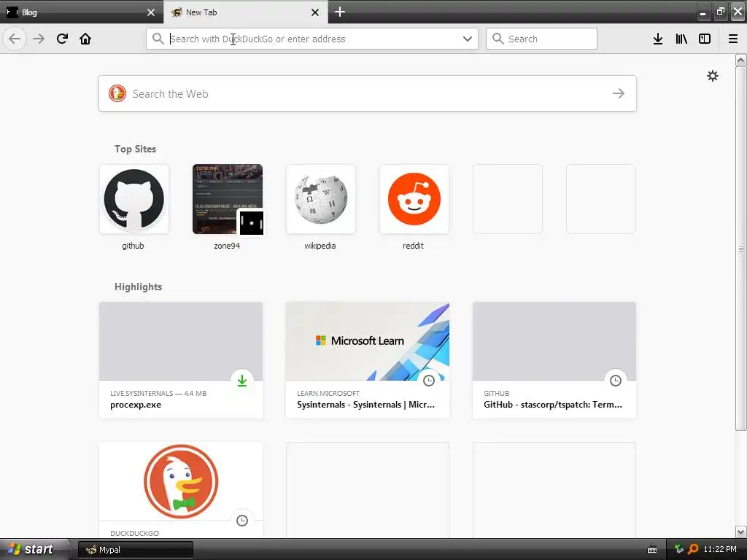Click the download badge on procexp.exe card

[242, 381]
